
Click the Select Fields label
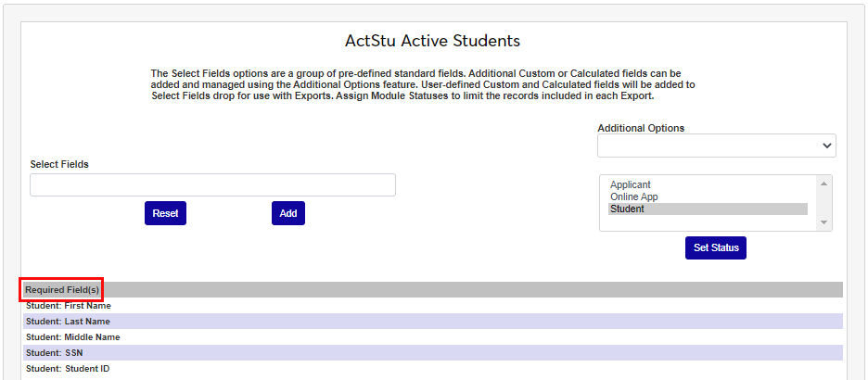(x=59, y=164)
